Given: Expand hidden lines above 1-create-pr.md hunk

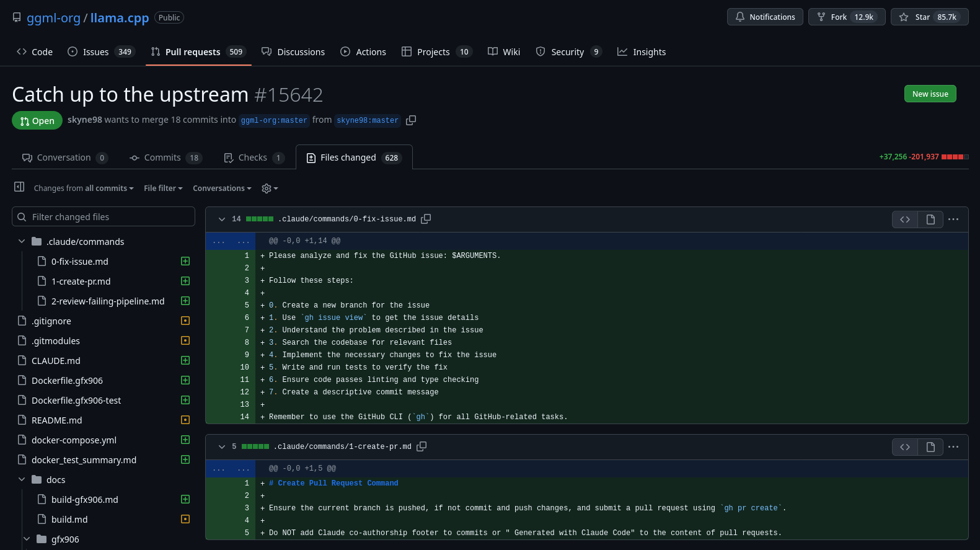Looking at the screenshot, I should pos(231,469).
